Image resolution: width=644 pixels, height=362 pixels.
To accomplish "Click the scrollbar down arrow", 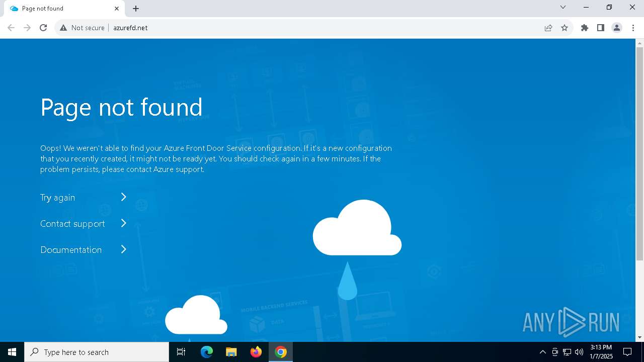I will (639, 337).
